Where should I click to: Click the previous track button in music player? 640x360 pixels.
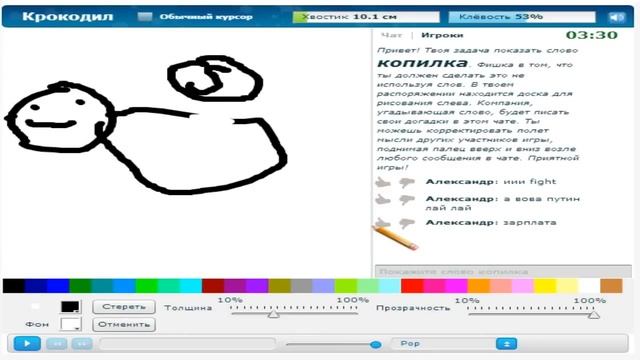tap(57, 344)
